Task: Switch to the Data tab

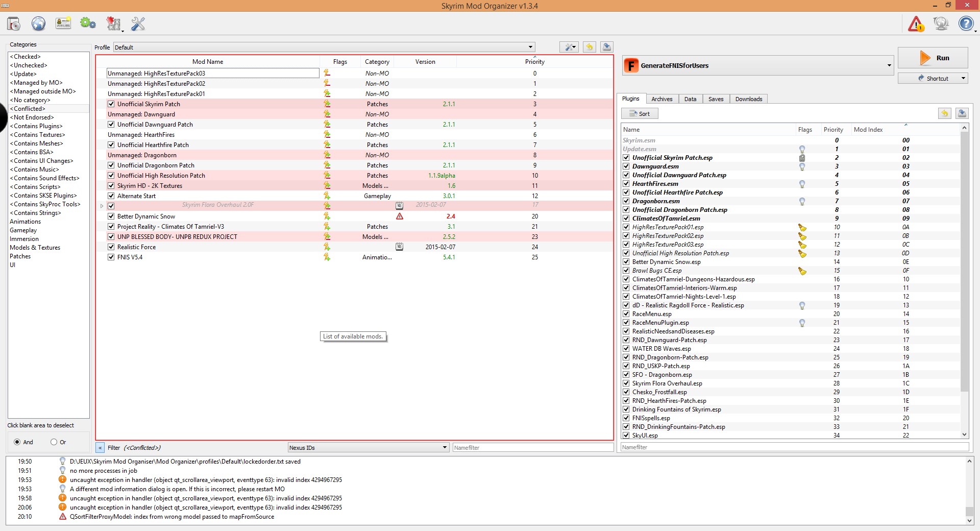Action: click(x=690, y=99)
